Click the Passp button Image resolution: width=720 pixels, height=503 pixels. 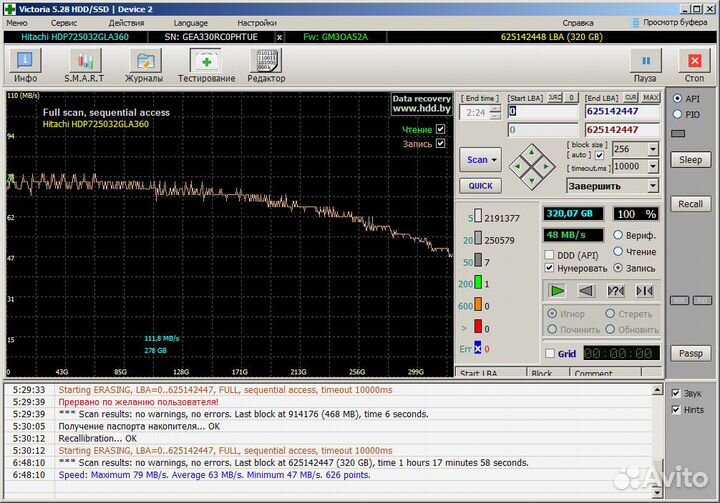click(691, 353)
